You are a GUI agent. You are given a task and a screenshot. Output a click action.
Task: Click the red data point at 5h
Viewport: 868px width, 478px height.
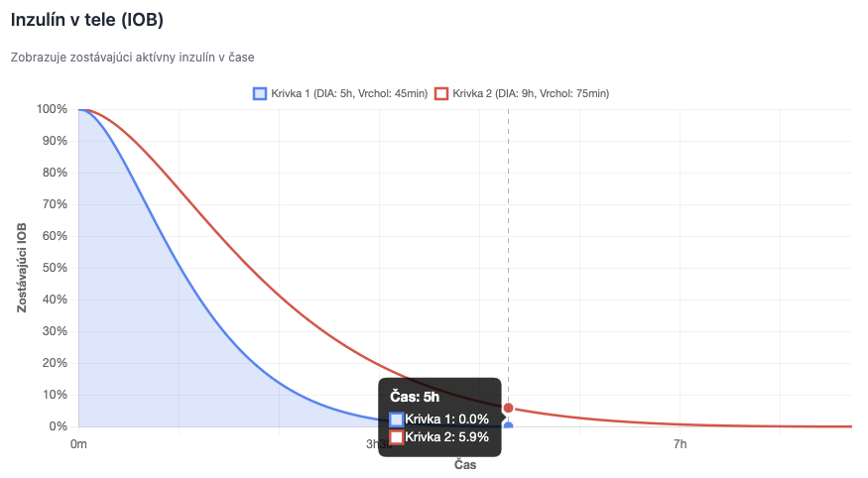click(508, 408)
